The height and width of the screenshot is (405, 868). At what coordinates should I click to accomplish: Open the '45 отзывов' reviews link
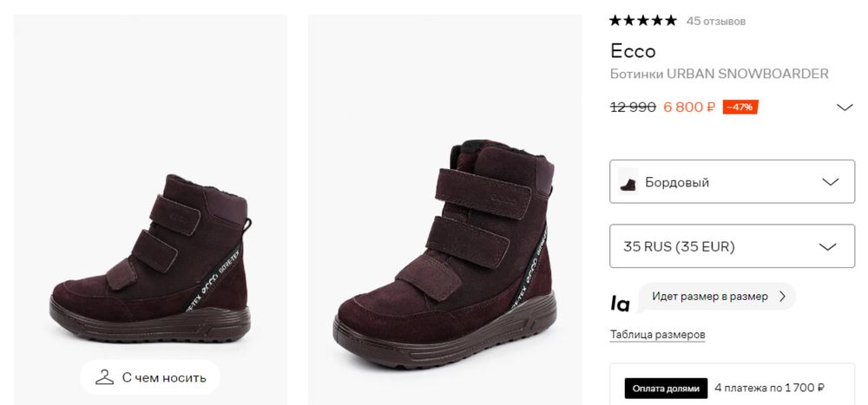coord(715,21)
